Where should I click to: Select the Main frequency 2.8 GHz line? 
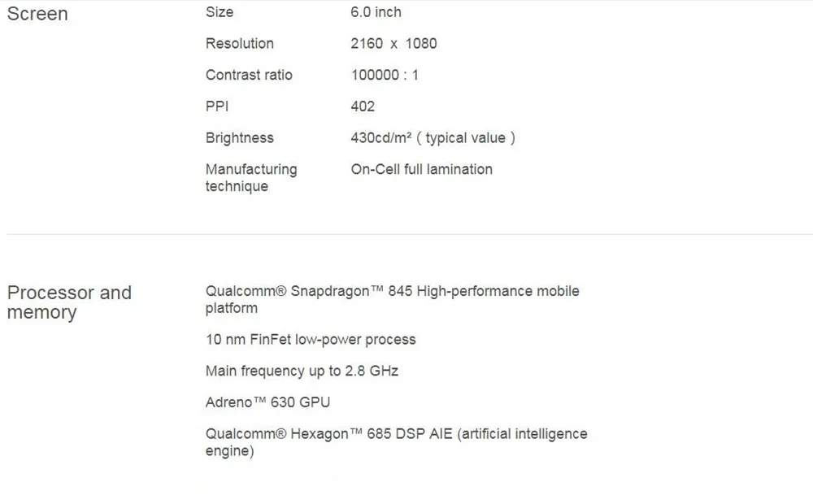click(302, 371)
